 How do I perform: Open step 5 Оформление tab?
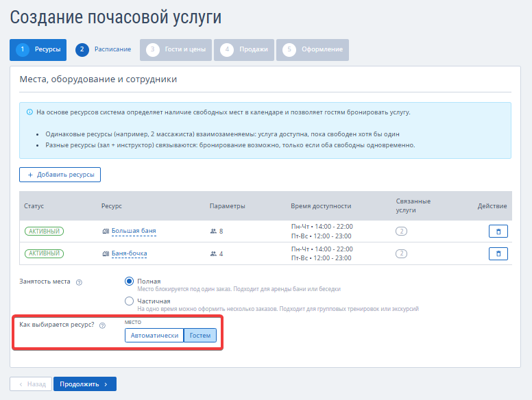(313, 50)
